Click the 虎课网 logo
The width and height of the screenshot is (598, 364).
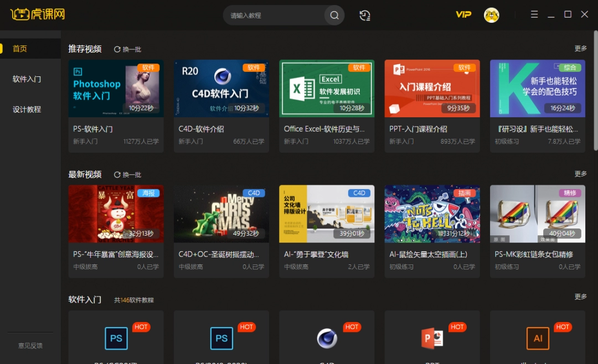click(38, 14)
